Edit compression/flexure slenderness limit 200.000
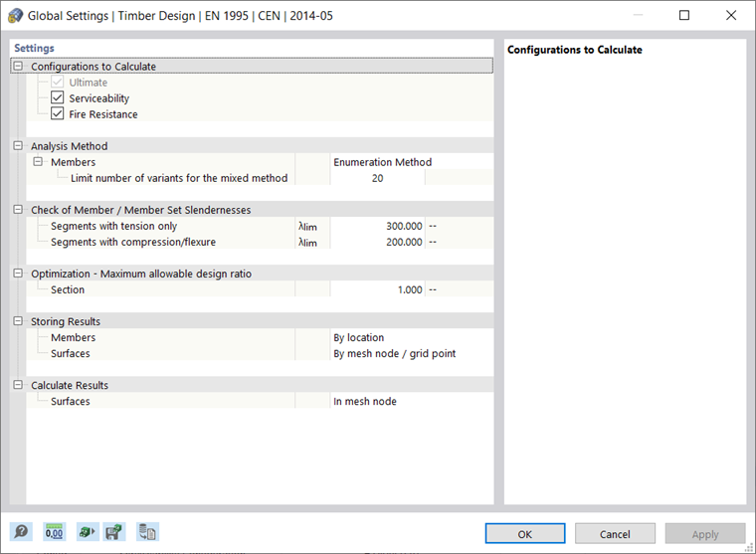The height and width of the screenshot is (554, 756). pyautogui.click(x=378, y=242)
